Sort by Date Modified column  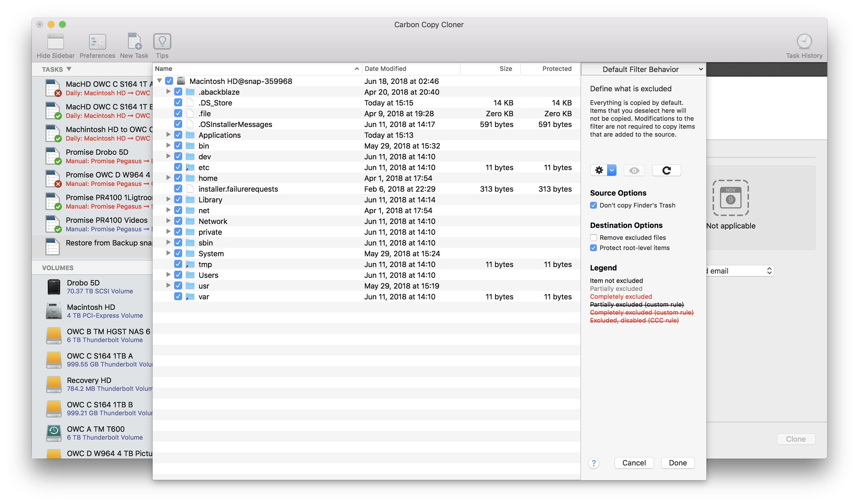[x=411, y=69]
